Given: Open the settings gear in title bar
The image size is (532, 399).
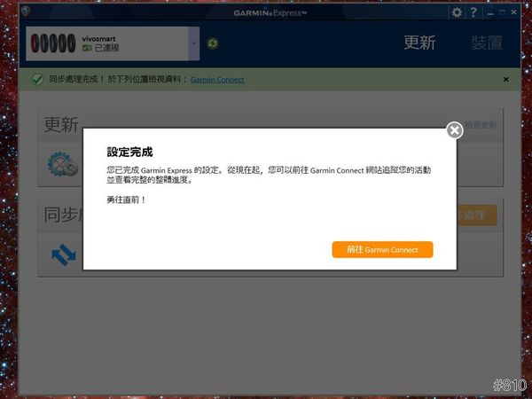Looking at the screenshot, I should click(457, 12).
